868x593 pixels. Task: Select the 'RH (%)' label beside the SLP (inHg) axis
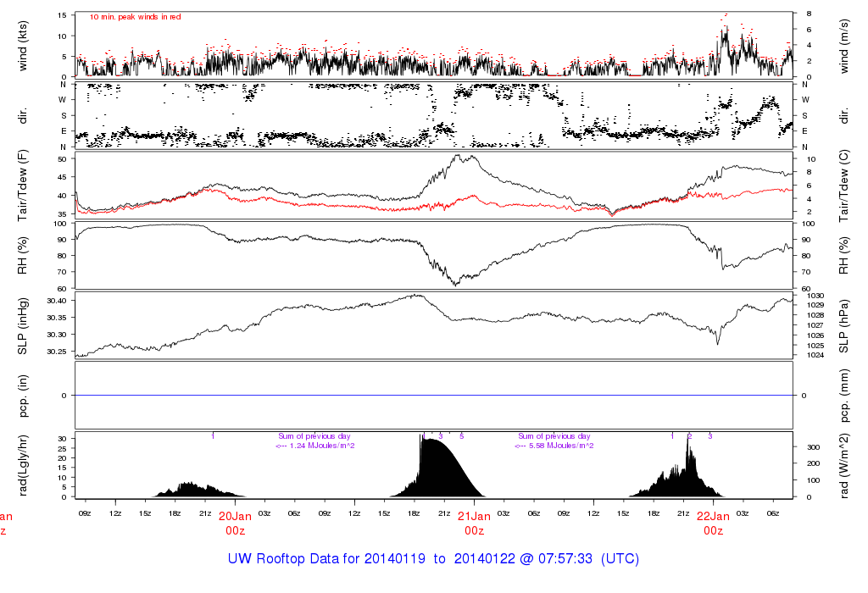pyautogui.click(x=23, y=255)
